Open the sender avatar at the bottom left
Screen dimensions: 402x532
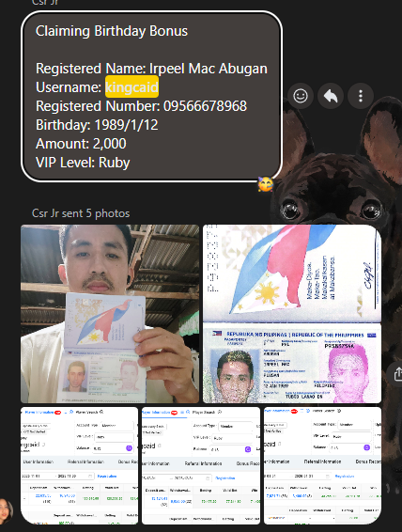tap(5, 512)
